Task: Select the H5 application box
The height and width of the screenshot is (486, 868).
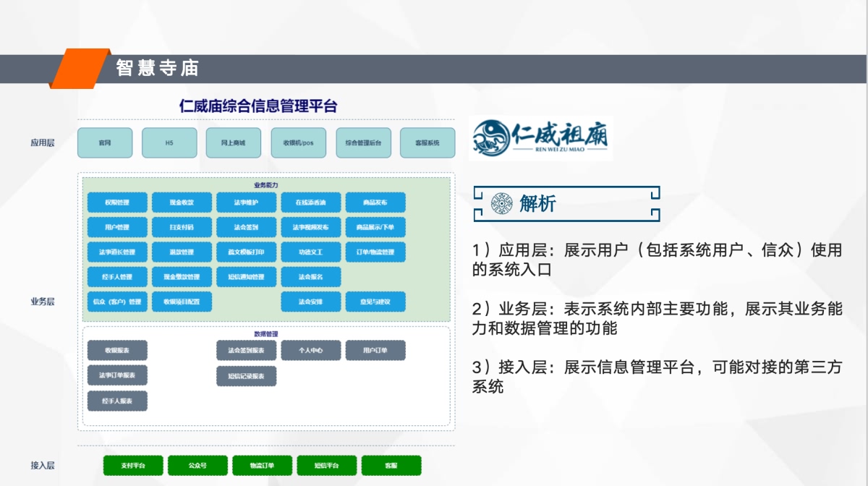Action: tap(169, 143)
